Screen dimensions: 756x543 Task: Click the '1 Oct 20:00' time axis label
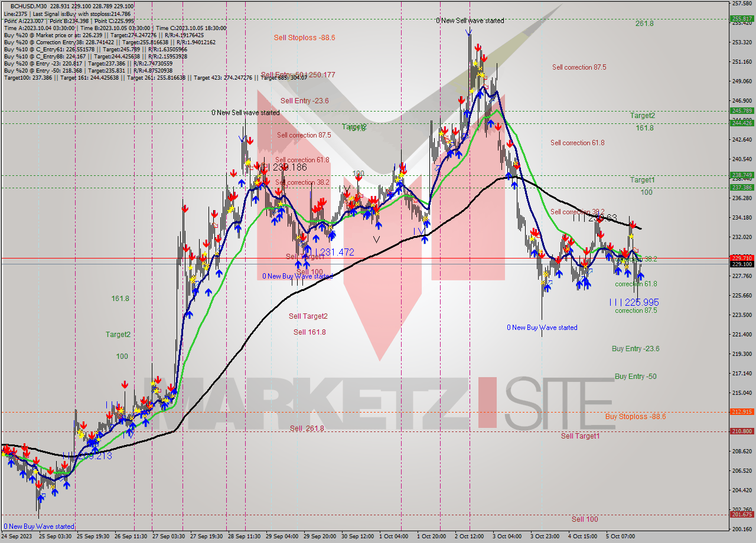(x=432, y=537)
